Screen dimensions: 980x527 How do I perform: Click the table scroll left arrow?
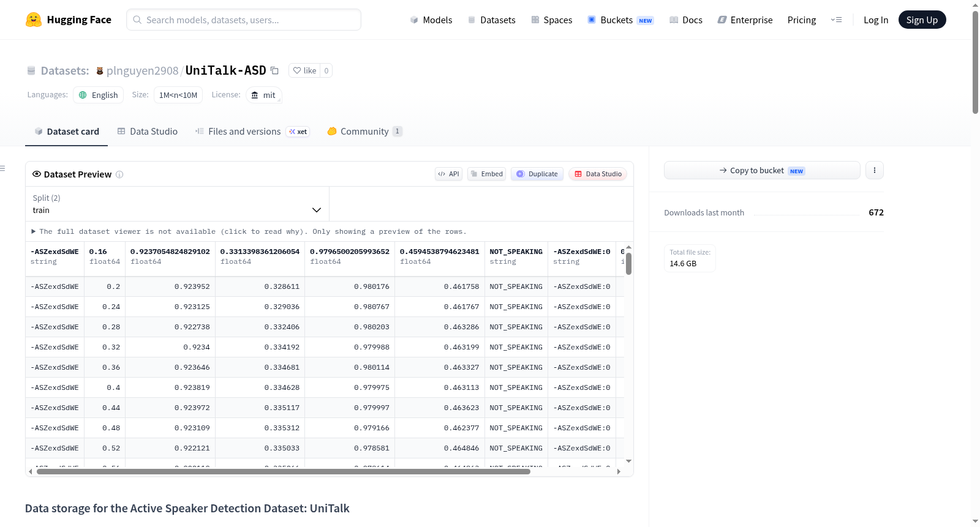click(31, 471)
